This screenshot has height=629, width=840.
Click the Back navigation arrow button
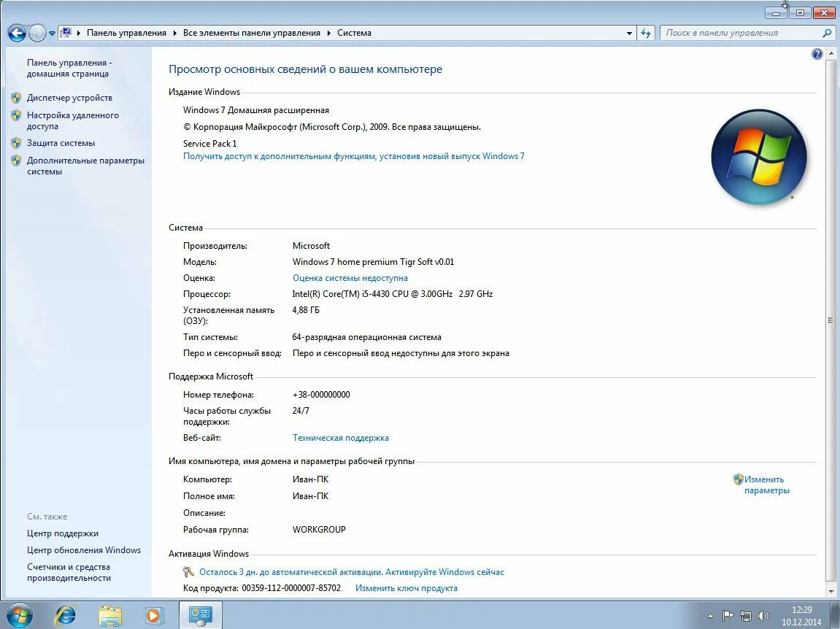click(x=17, y=34)
